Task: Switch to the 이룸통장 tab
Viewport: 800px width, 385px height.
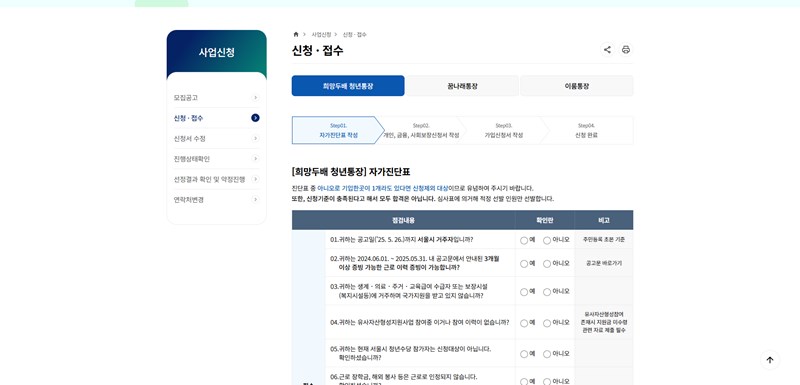Action: (x=577, y=86)
